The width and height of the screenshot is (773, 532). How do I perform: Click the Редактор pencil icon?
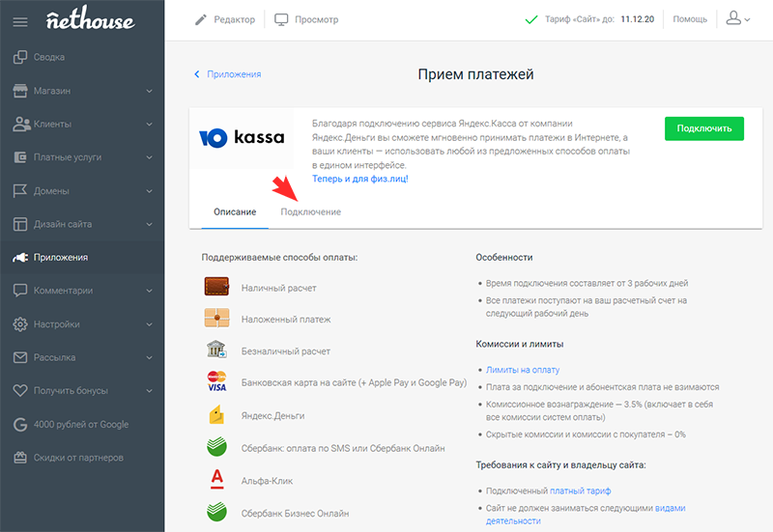pos(201,19)
